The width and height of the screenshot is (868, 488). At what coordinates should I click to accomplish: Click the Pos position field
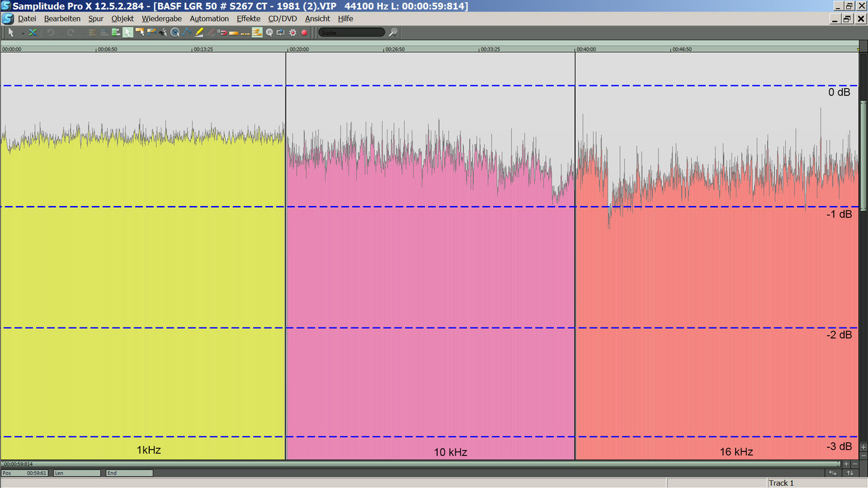[25, 473]
